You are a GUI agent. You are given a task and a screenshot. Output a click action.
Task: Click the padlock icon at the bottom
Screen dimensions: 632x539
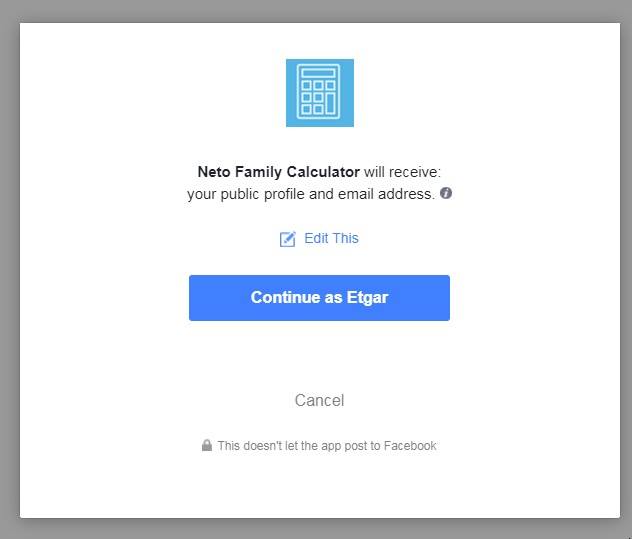[x=207, y=446]
